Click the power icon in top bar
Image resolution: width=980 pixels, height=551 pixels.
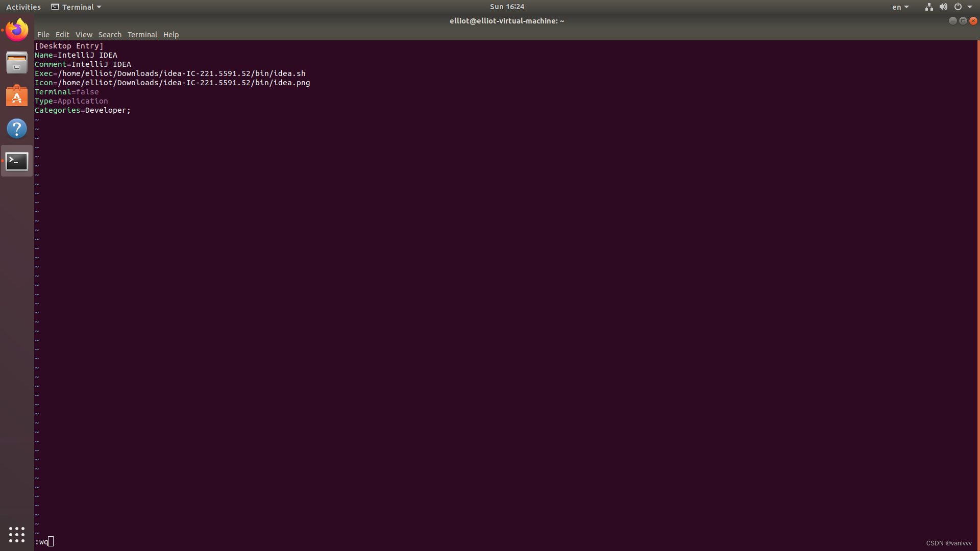click(958, 7)
